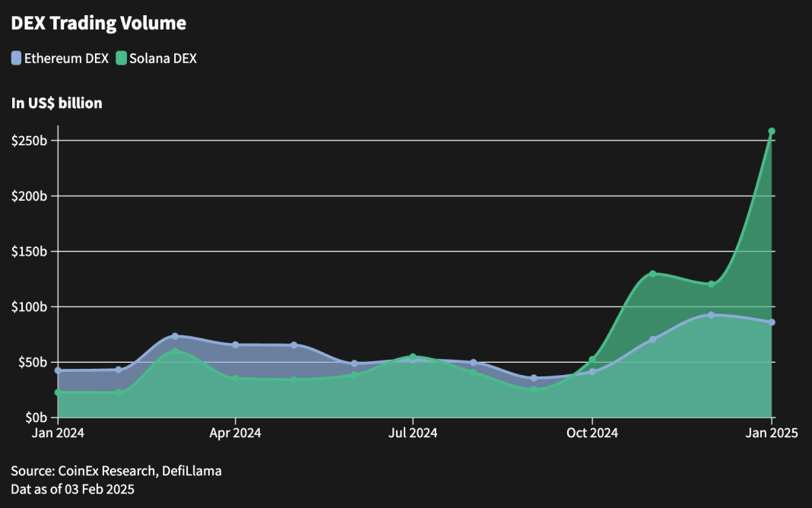Click the $250b y-axis label
Screen dimensions: 812x508
tap(30, 141)
